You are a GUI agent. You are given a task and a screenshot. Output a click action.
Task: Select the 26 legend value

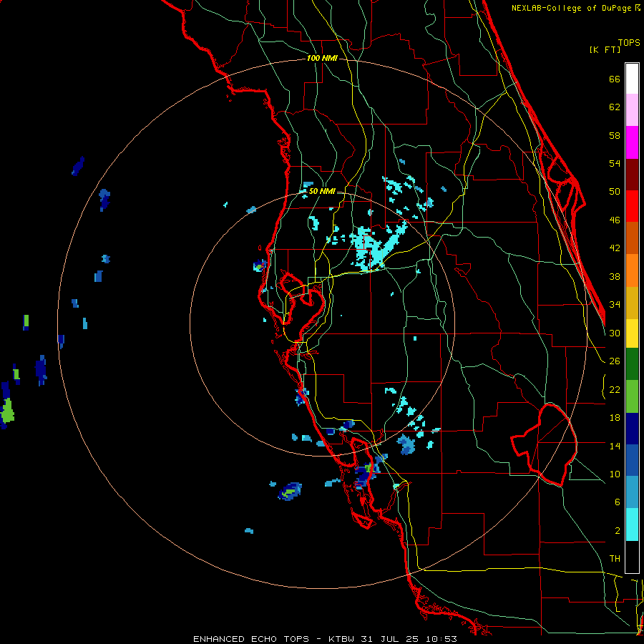615,361
